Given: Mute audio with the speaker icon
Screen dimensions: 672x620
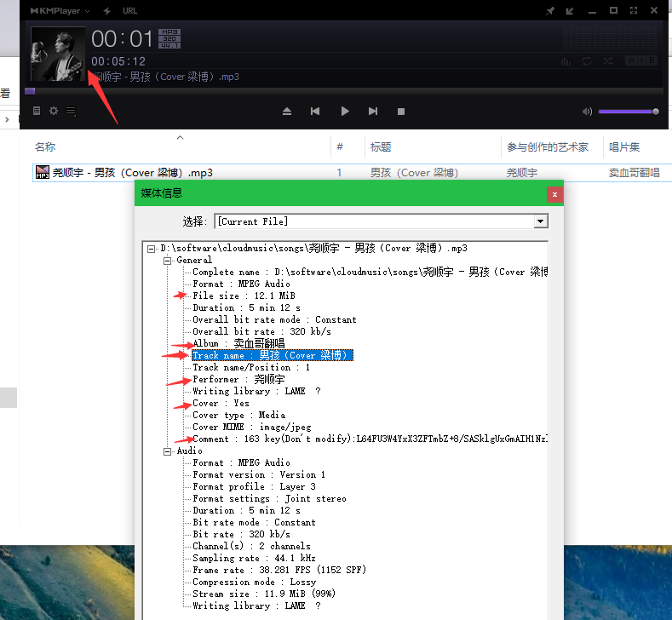Looking at the screenshot, I should point(587,112).
